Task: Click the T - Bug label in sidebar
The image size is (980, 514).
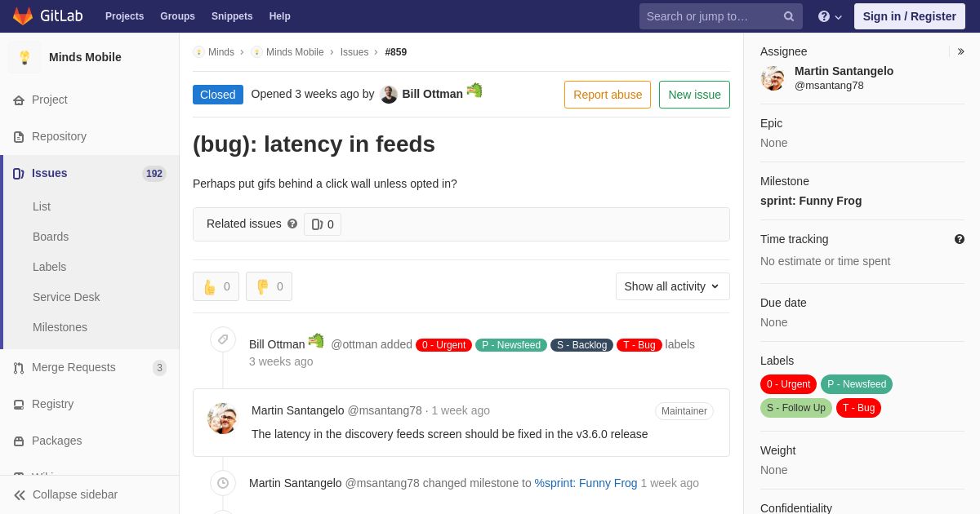Action: pyautogui.click(x=858, y=408)
